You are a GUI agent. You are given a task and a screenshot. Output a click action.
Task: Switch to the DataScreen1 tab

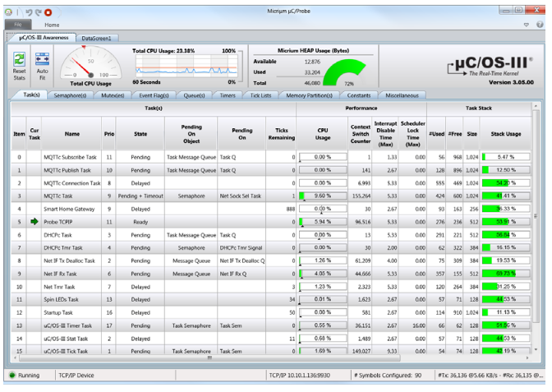click(96, 38)
